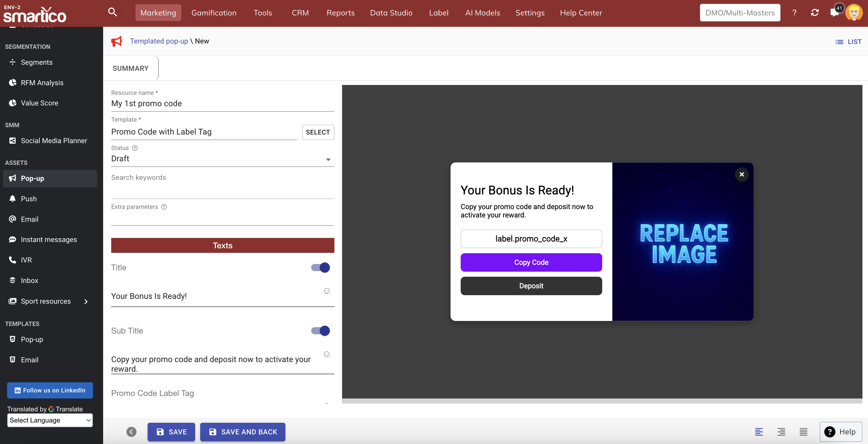The image size is (868, 444).
Task: Switch to the SUMMARY tab
Action: pos(130,69)
